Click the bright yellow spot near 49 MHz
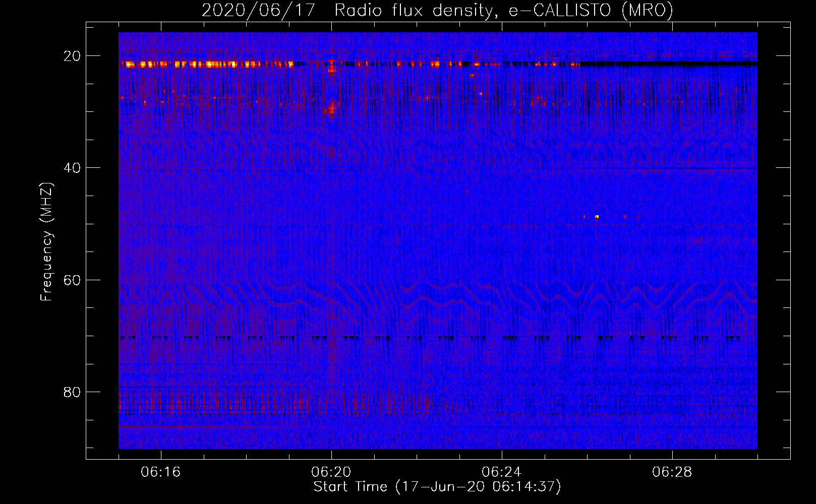The height and width of the screenshot is (504, 816). pos(597,217)
